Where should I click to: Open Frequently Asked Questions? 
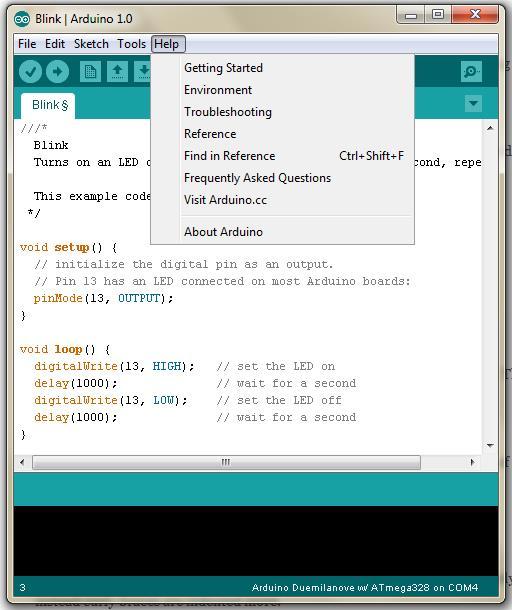tap(282, 178)
